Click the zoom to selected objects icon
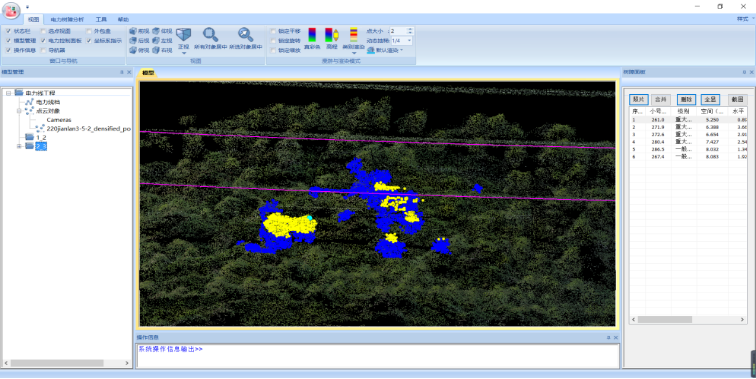Screen dimensions: 756x379 (x=245, y=35)
